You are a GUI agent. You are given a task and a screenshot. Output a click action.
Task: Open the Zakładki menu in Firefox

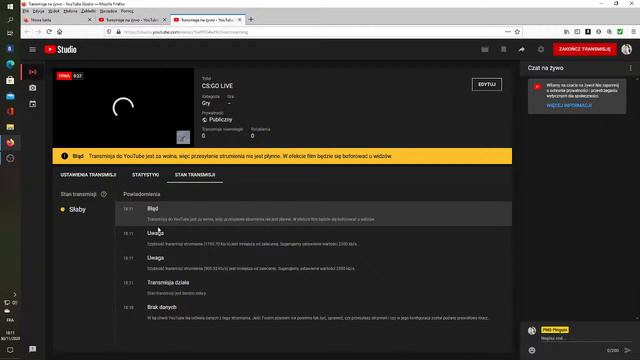(88, 11)
